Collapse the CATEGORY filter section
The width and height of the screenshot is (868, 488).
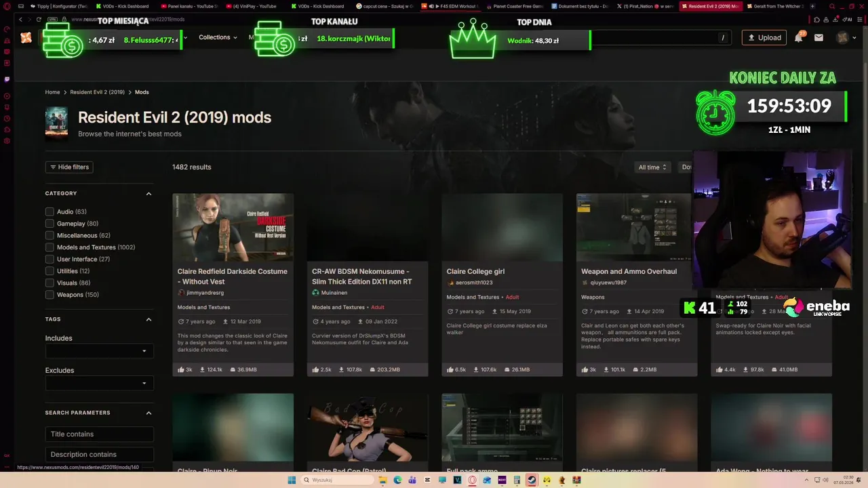coord(149,194)
